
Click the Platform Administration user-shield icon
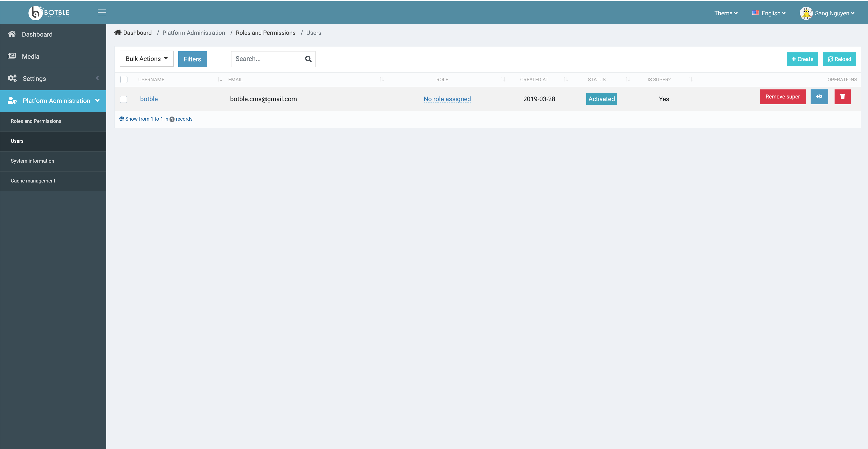click(x=12, y=101)
